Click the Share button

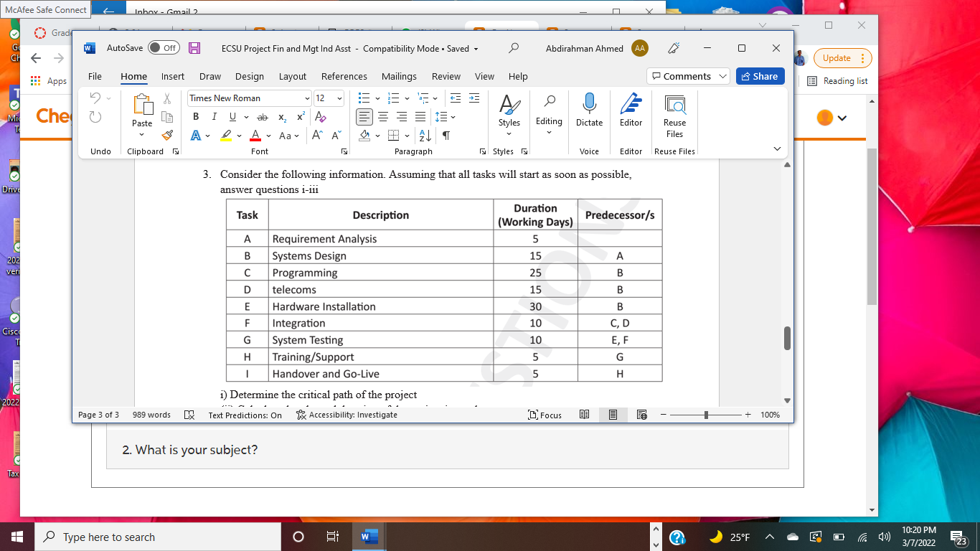[x=760, y=76]
